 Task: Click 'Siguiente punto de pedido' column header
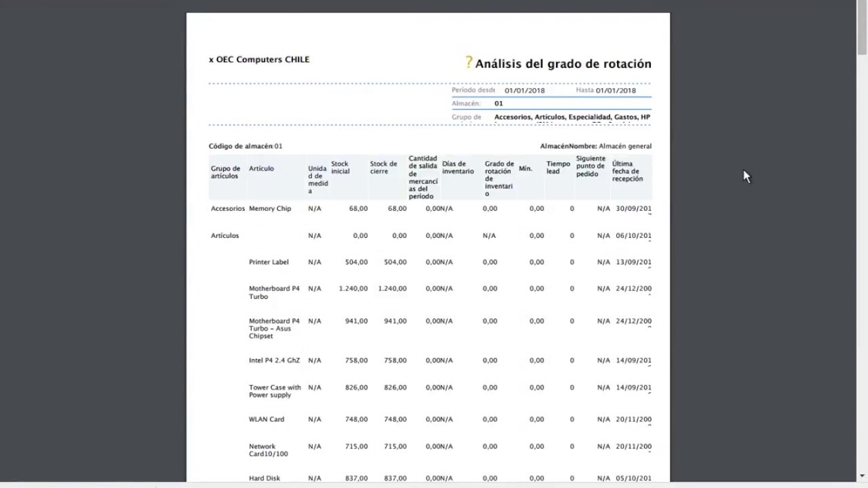[x=592, y=166]
